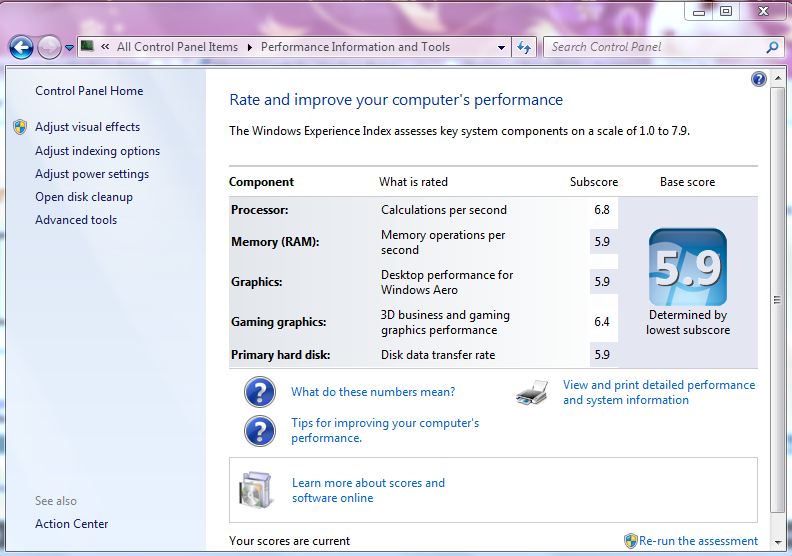Open Adjust visual effects
The width and height of the screenshot is (792, 556).
(x=87, y=127)
